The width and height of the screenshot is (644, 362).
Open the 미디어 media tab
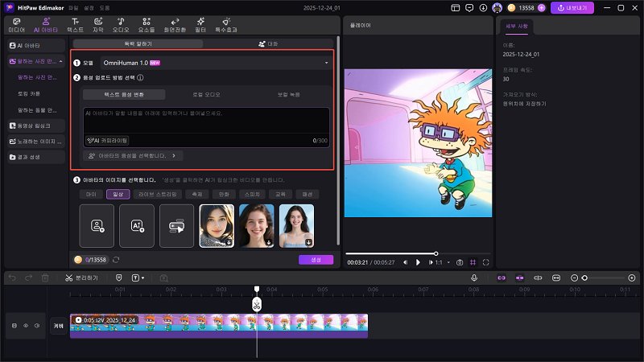[16, 25]
